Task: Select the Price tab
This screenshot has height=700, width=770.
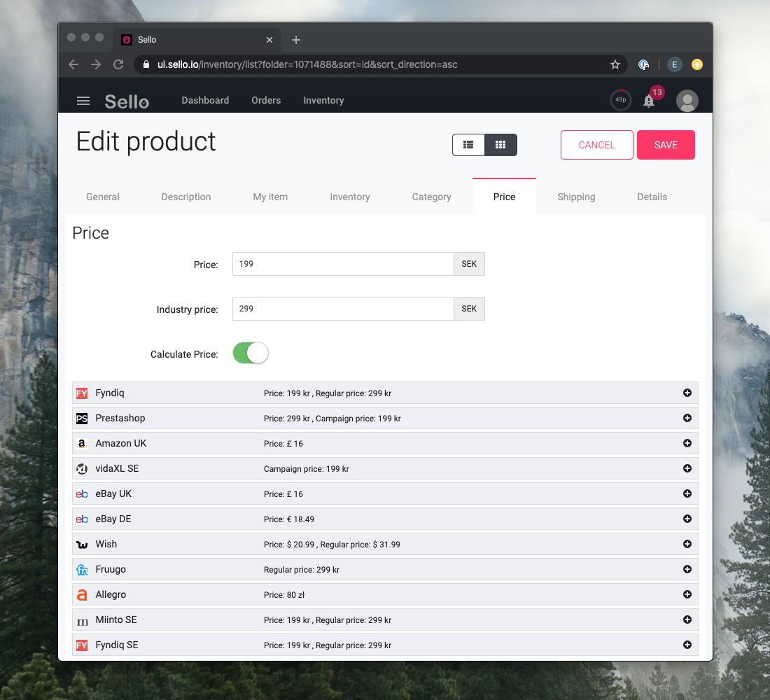Action: click(x=504, y=197)
